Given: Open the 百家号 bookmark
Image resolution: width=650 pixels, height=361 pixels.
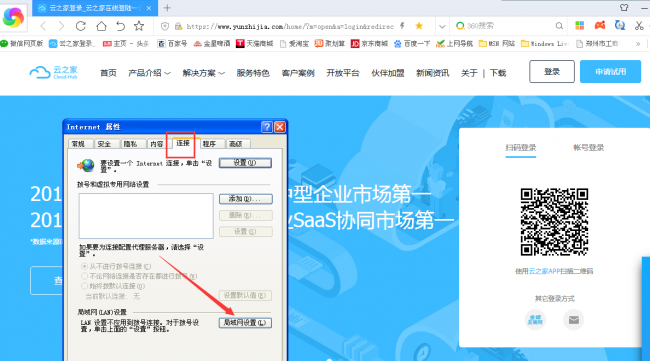Looking at the screenshot, I should click(x=172, y=44).
